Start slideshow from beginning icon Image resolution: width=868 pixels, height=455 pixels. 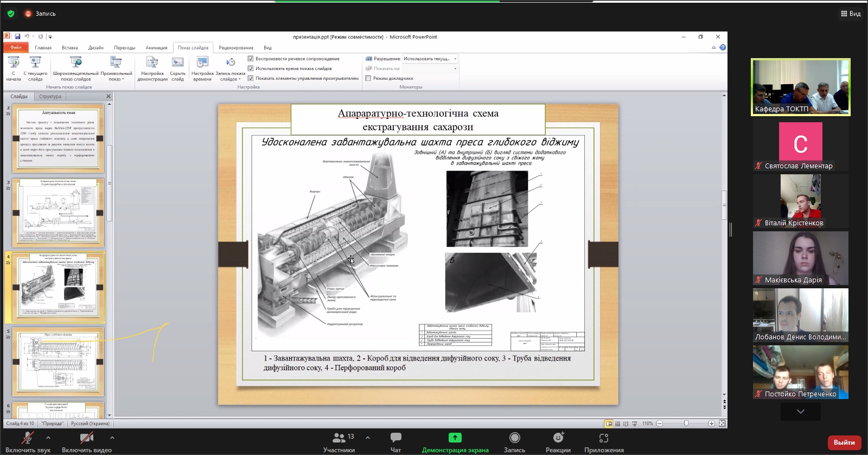(14, 63)
